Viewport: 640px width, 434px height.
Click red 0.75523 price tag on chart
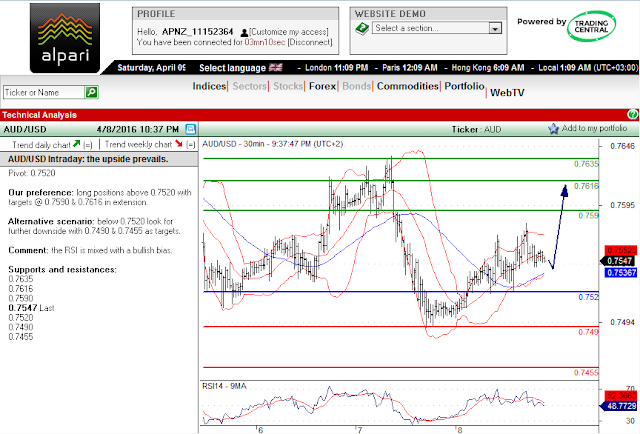click(621, 250)
